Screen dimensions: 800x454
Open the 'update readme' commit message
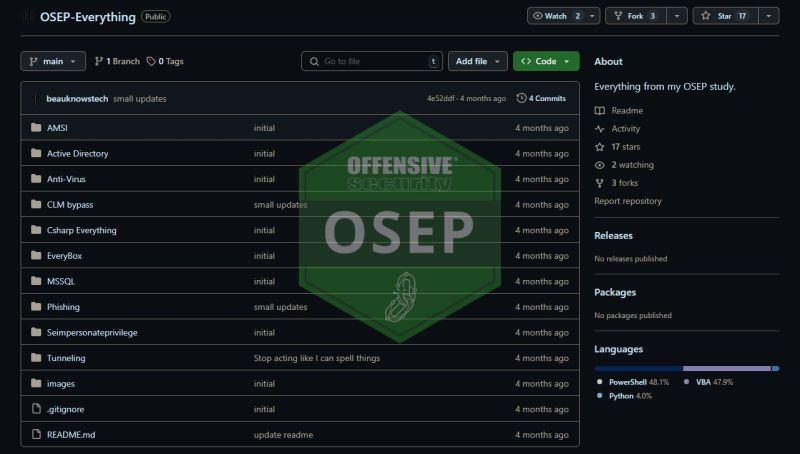tap(283, 435)
